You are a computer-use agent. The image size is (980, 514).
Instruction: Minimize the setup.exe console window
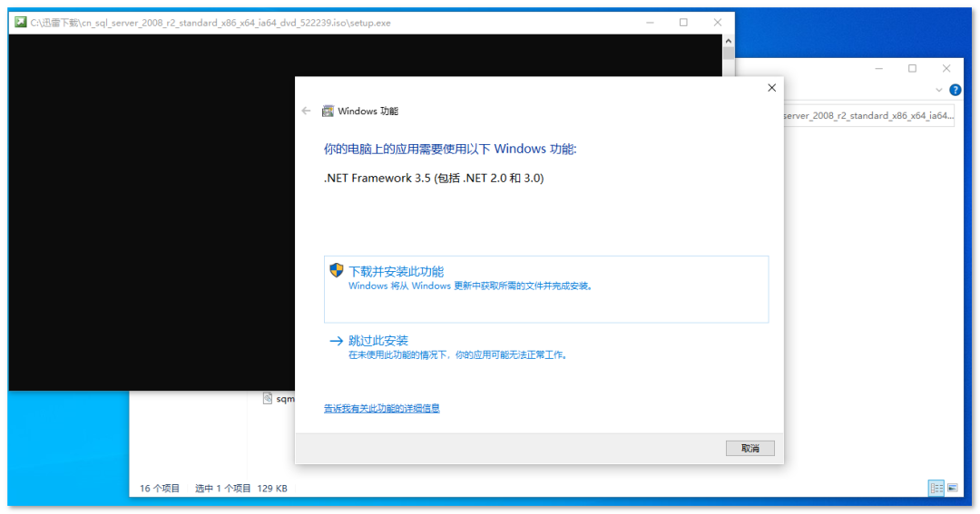click(x=650, y=23)
